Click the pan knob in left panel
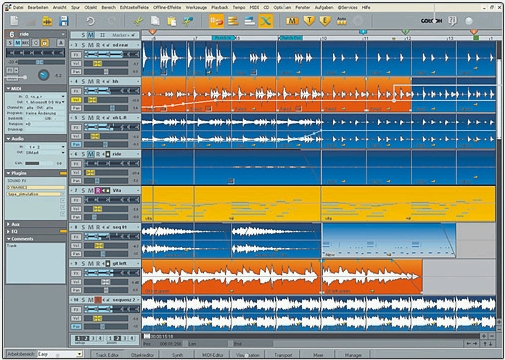 pyautogui.click(x=43, y=75)
